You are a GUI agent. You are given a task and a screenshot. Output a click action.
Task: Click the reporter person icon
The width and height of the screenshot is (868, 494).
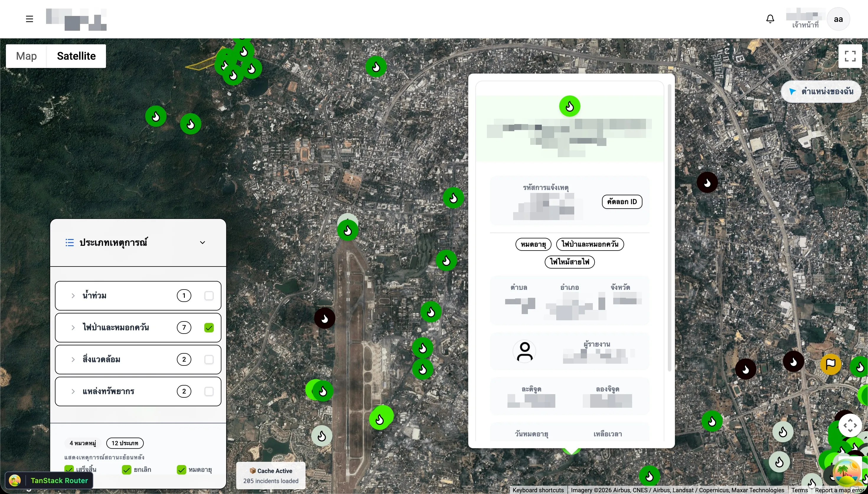524,352
